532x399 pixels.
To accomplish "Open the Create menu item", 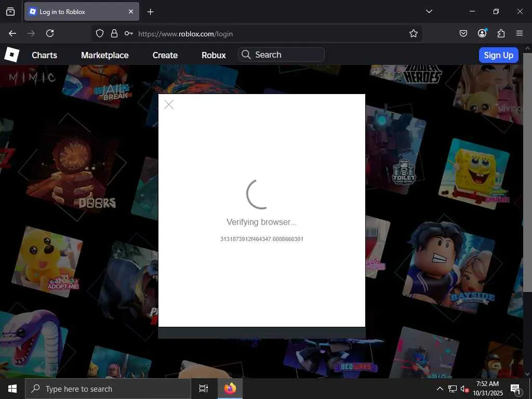I will [x=165, y=55].
